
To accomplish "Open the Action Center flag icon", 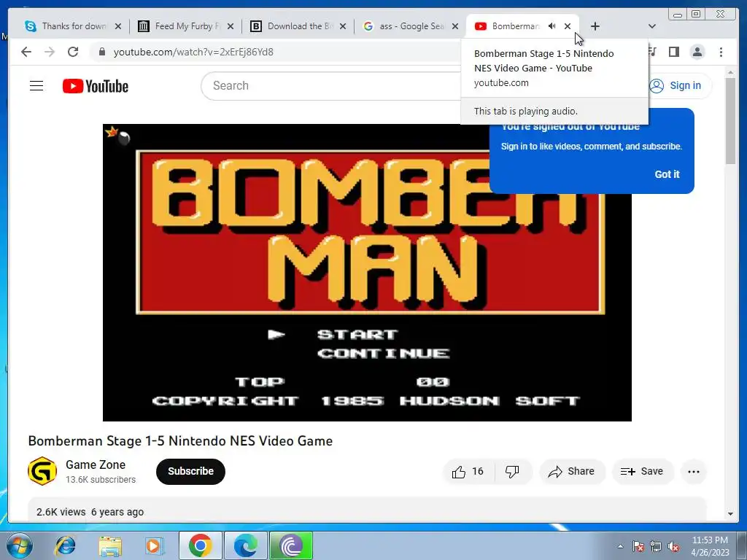I will click(x=638, y=547).
